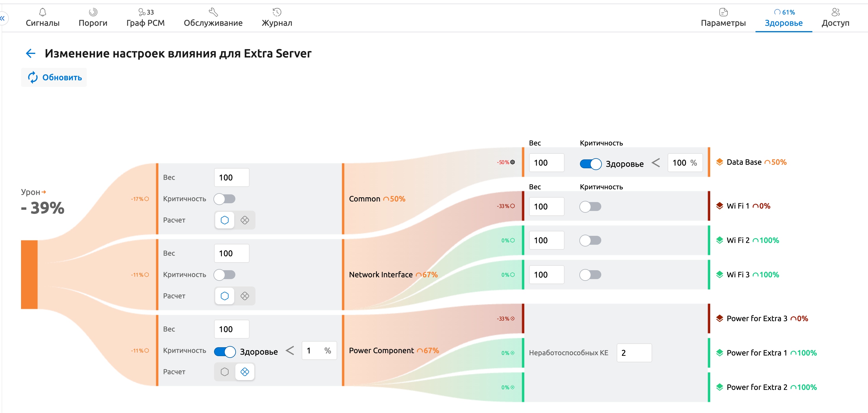Click the Wi Fi 1 0% label
The height and width of the screenshot is (413, 868).
(x=748, y=206)
